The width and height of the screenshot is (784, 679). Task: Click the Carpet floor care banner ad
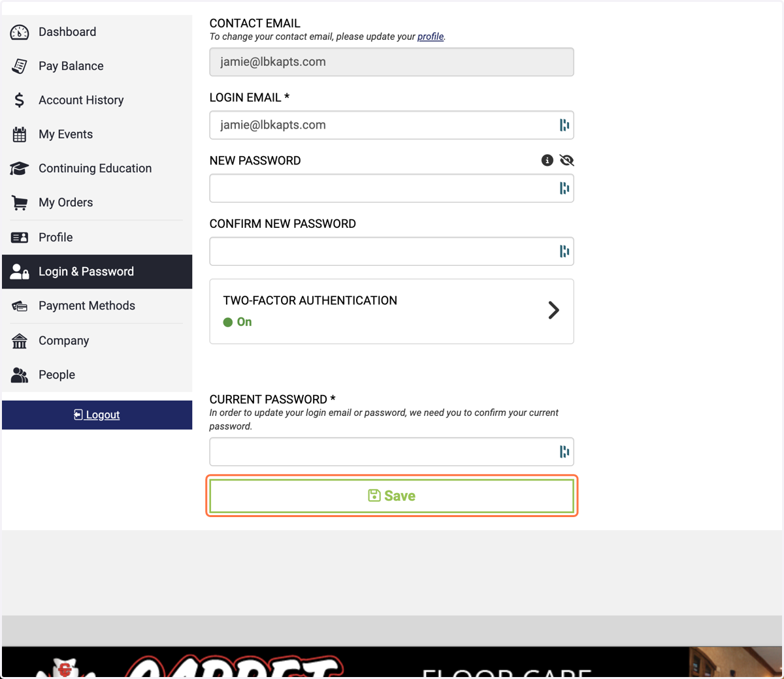pos(392,663)
